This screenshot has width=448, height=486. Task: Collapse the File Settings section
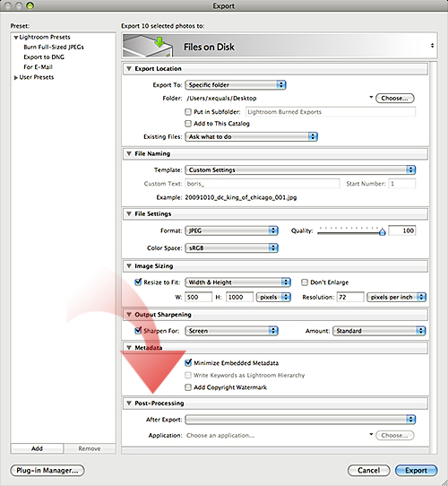point(129,213)
